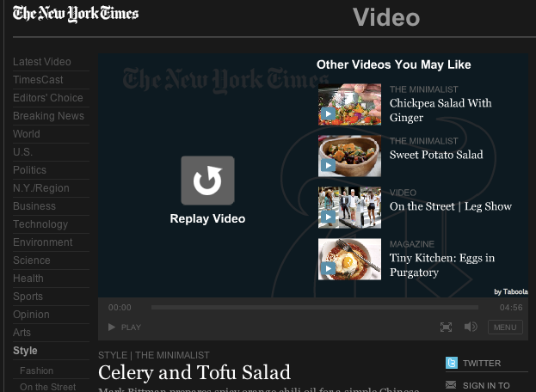The width and height of the screenshot is (536, 392).
Task: Click the fullscreen icon in player controls
Action: [x=446, y=328]
